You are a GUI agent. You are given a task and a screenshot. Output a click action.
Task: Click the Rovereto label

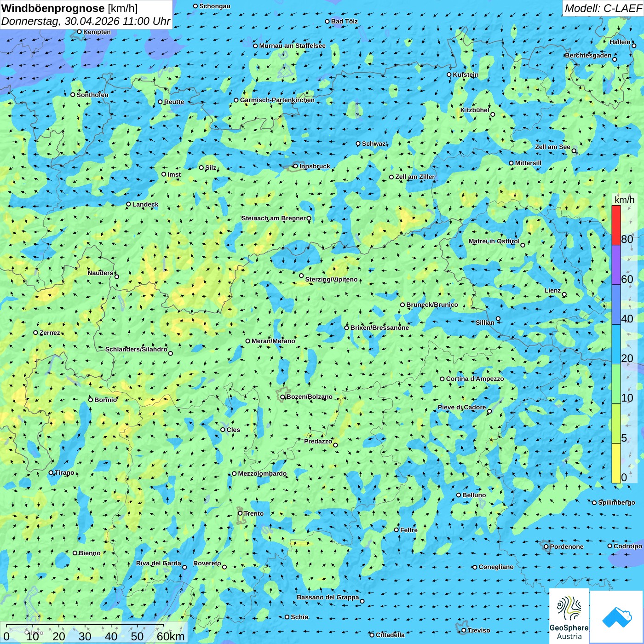coord(207,563)
